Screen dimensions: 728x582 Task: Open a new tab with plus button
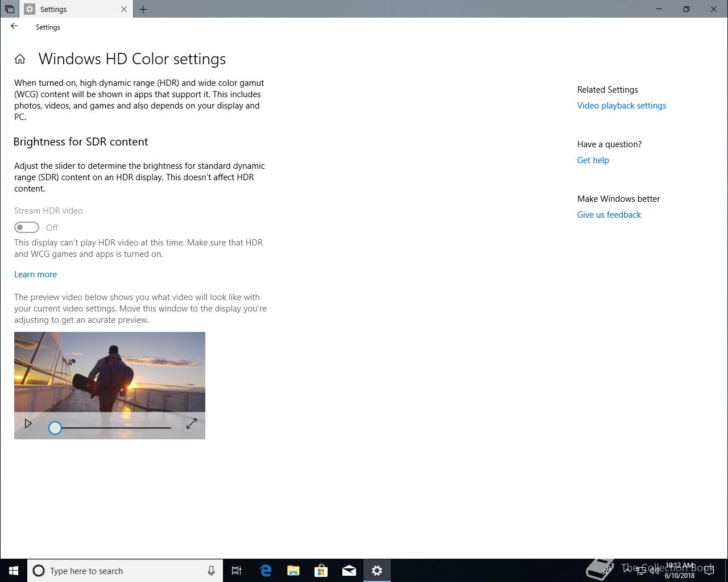[143, 9]
